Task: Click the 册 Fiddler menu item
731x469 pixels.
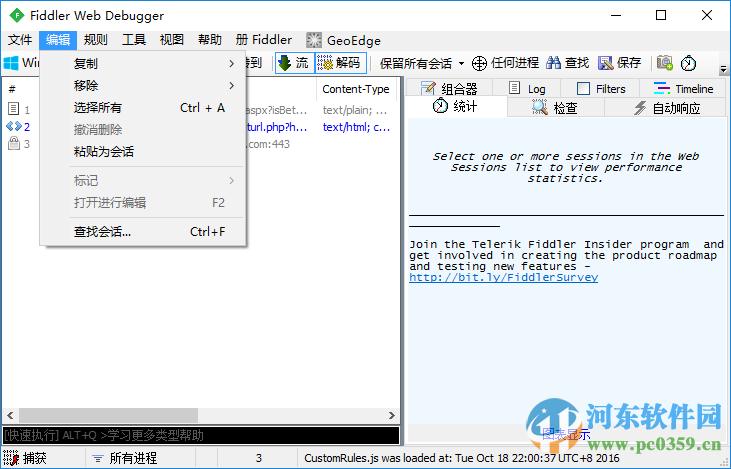Action: [264, 40]
